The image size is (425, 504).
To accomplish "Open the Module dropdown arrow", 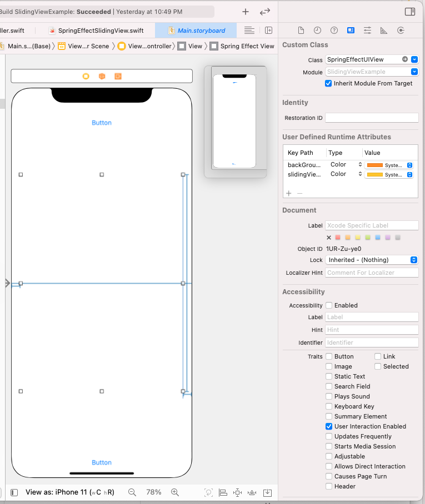I will coord(414,72).
